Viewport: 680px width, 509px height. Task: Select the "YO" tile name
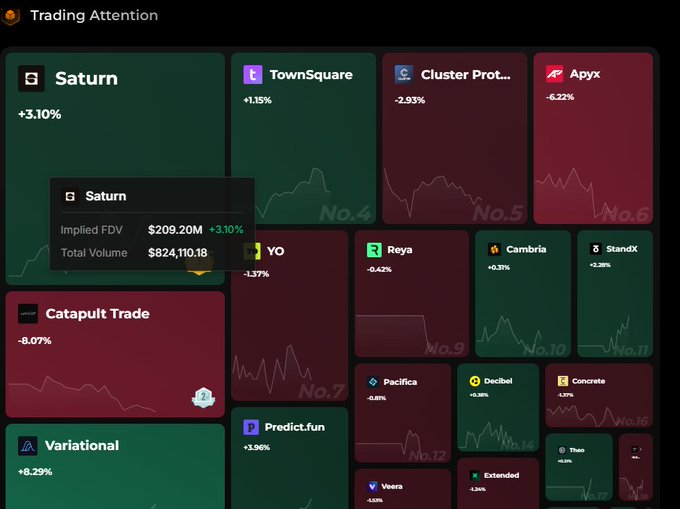click(275, 251)
